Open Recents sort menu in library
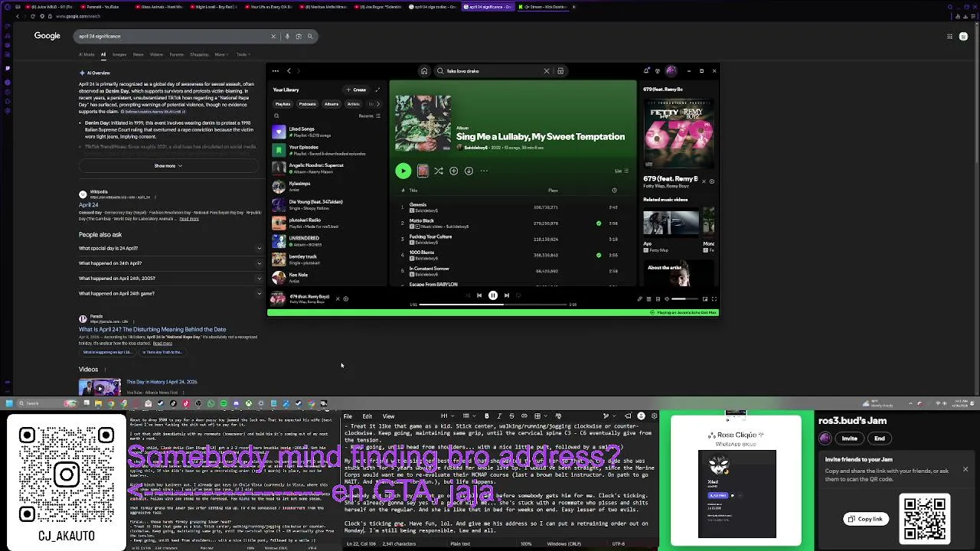The image size is (980, 551). pos(370,116)
